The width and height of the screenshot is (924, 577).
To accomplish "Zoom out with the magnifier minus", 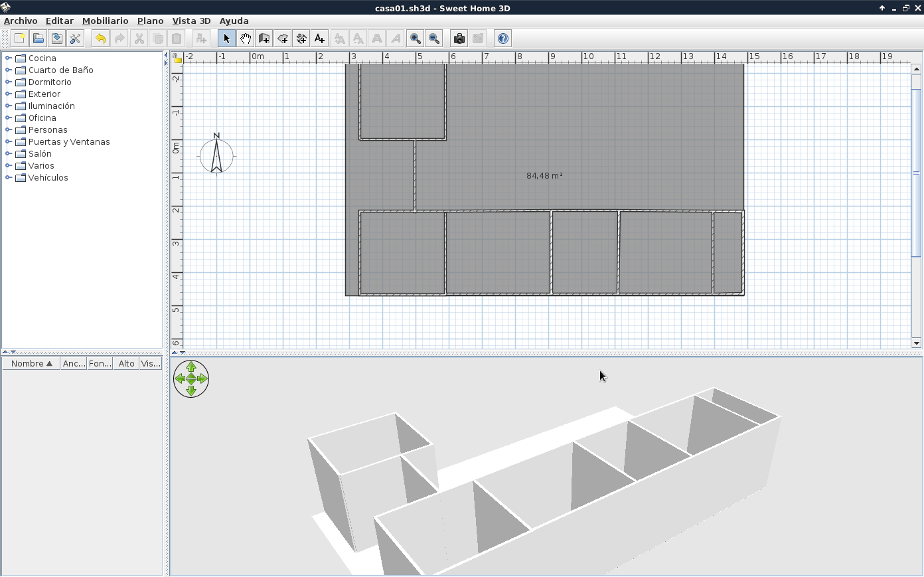I will click(x=433, y=39).
